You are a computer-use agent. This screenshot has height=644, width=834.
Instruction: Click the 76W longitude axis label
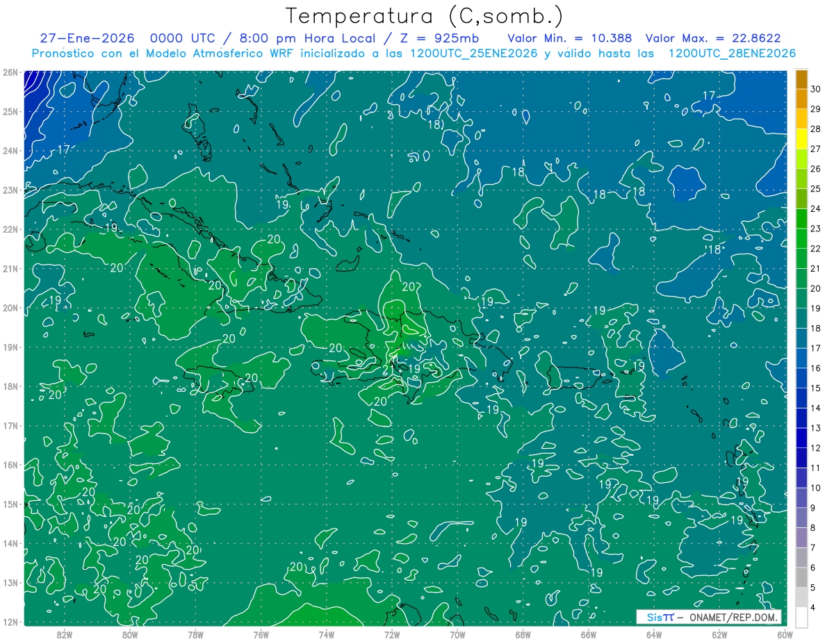click(x=261, y=634)
